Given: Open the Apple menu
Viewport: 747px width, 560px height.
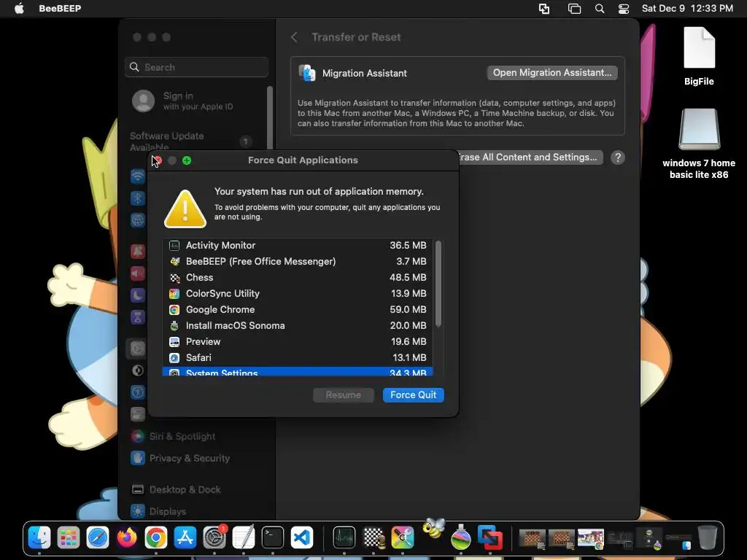Looking at the screenshot, I should pyautogui.click(x=19, y=8).
